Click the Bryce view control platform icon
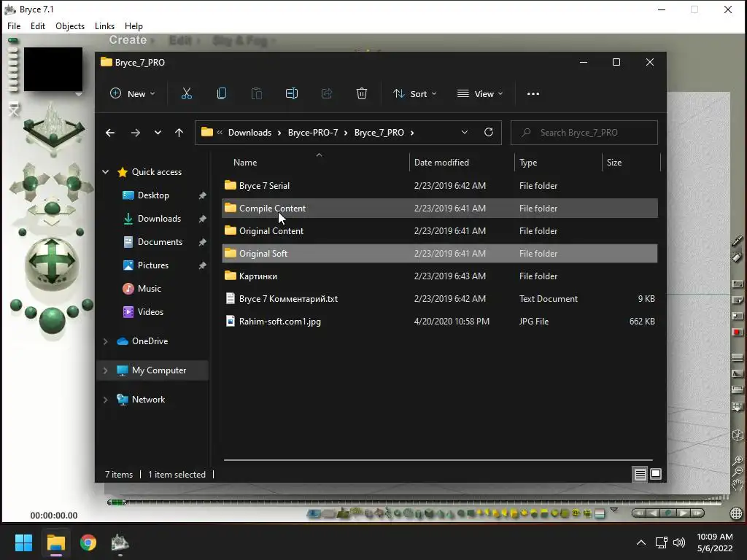The width and height of the screenshot is (747, 560). 54,128
